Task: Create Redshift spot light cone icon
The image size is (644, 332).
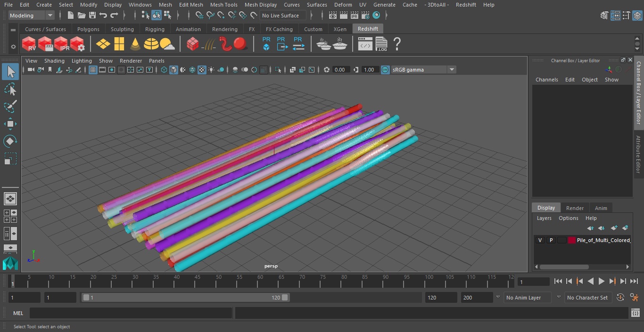Action: point(135,44)
